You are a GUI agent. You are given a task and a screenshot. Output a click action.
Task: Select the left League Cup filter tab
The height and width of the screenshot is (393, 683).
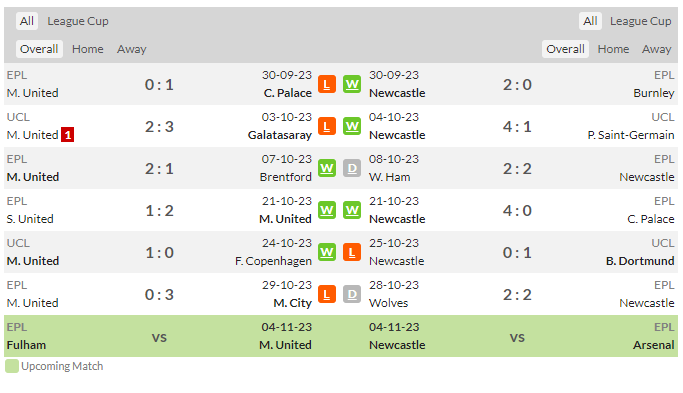pyautogui.click(x=78, y=21)
